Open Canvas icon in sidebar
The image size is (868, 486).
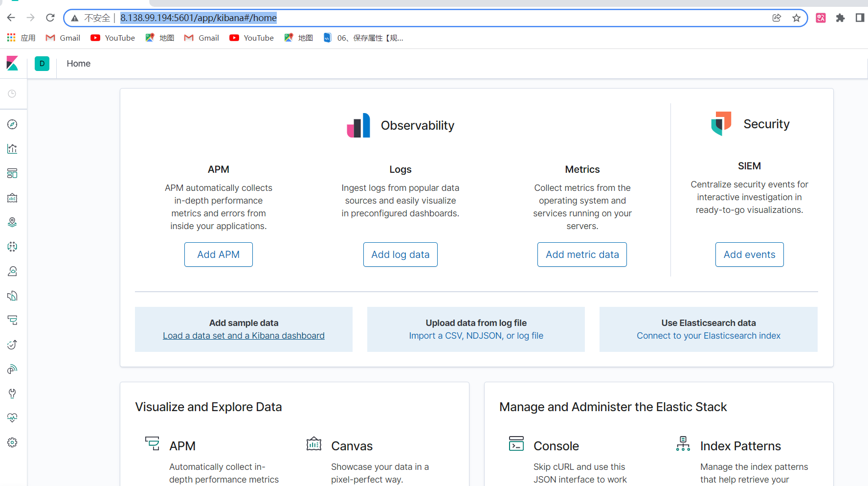click(x=12, y=198)
